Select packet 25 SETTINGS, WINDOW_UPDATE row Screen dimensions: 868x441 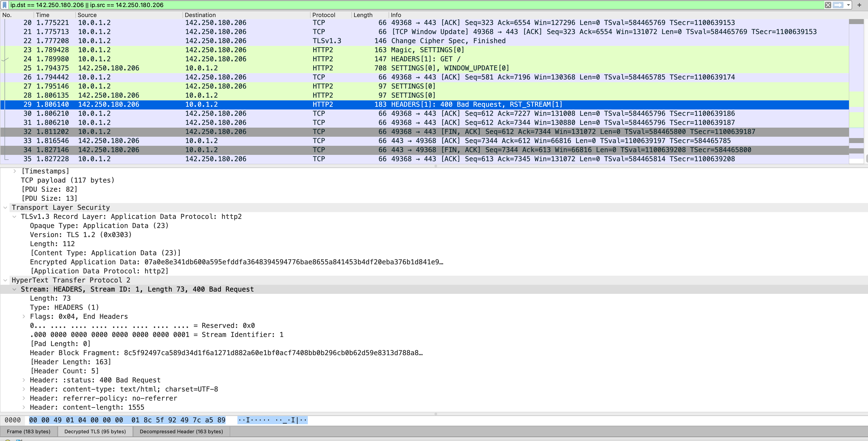coord(424,68)
